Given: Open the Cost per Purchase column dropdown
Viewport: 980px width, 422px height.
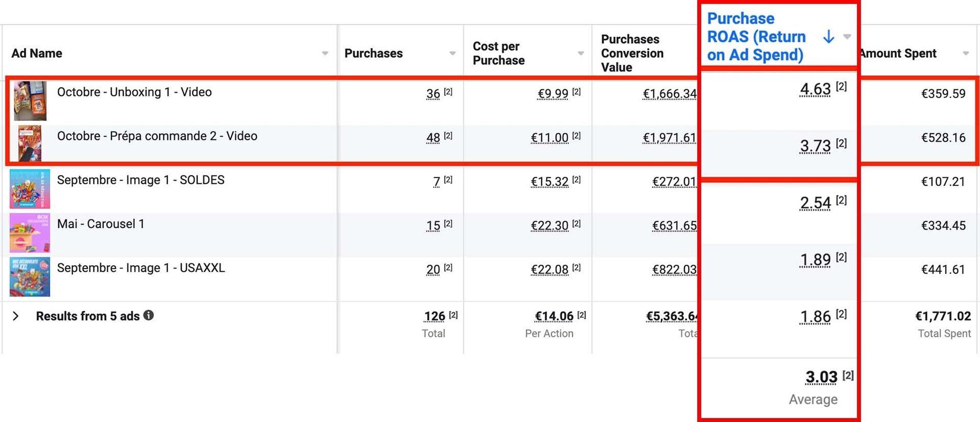Looking at the screenshot, I should pyautogui.click(x=580, y=54).
